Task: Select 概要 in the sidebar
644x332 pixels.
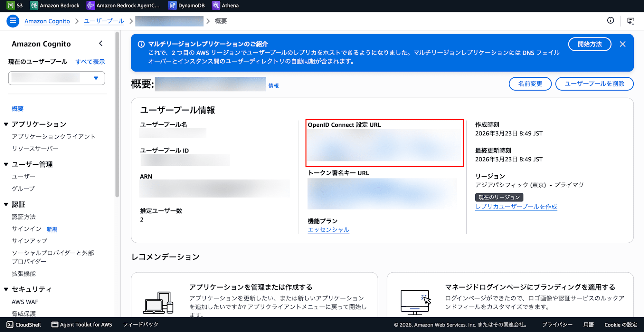Action: tap(18, 109)
